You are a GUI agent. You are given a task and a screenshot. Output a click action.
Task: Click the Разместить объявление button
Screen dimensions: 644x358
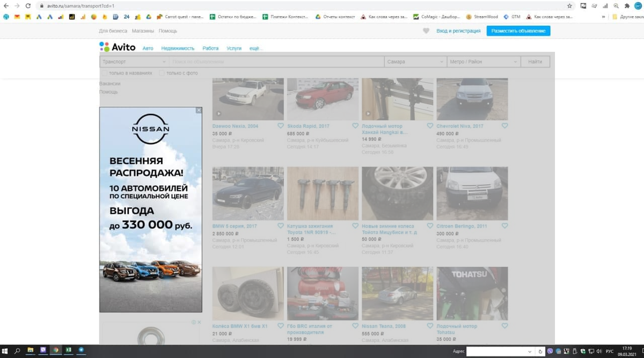[518, 31]
